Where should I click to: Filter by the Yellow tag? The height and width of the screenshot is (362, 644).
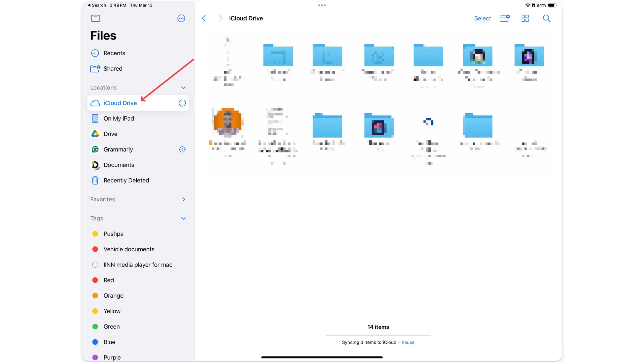[x=138, y=311]
